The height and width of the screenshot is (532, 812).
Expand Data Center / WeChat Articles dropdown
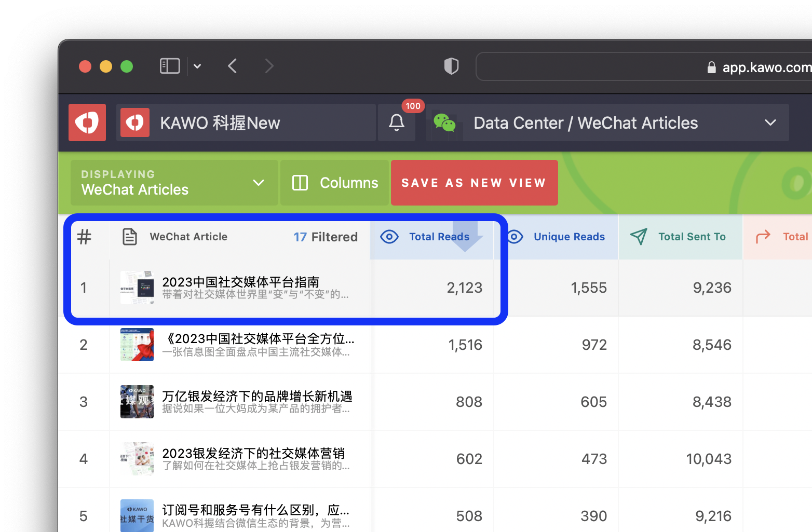tap(607, 122)
